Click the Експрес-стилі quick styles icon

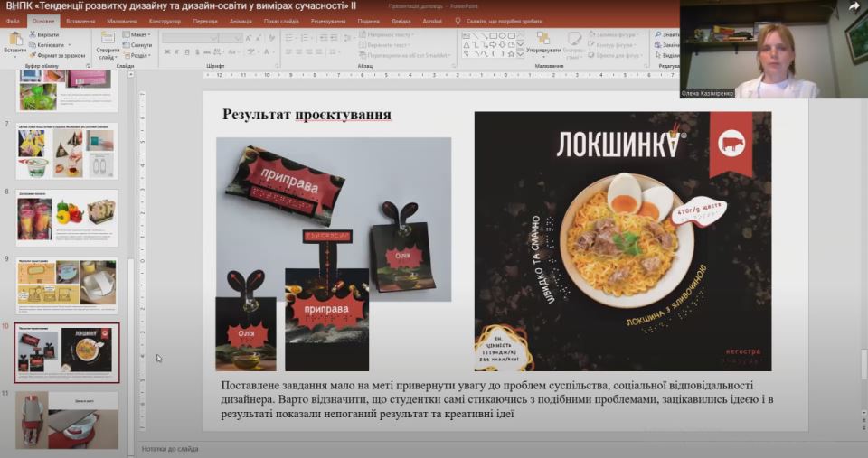[575, 38]
